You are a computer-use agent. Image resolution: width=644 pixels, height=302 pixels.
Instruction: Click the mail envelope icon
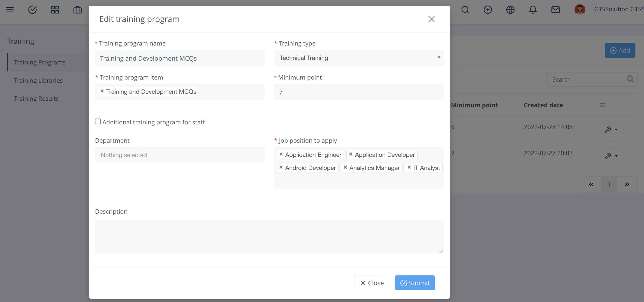(x=555, y=10)
